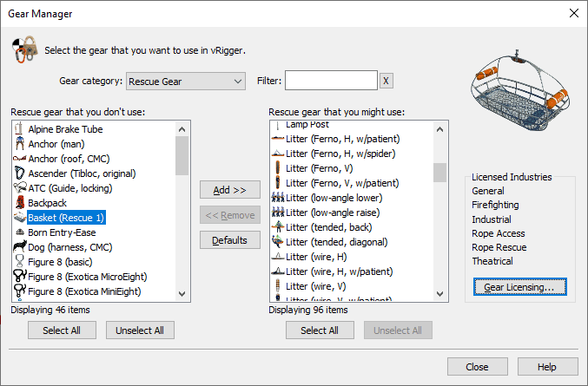Open Gear Licensing dialog
Viewport: 588px width, 386px height.
point(519,286)
